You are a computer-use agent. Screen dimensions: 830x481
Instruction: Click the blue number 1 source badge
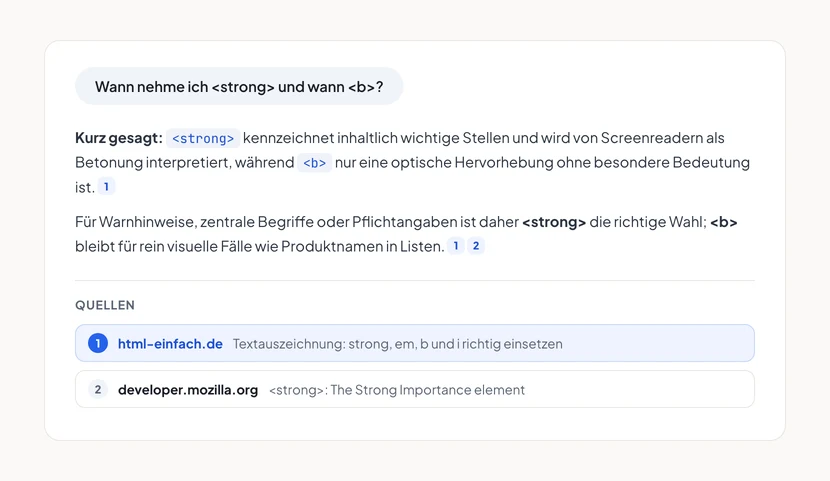point(98,343)
